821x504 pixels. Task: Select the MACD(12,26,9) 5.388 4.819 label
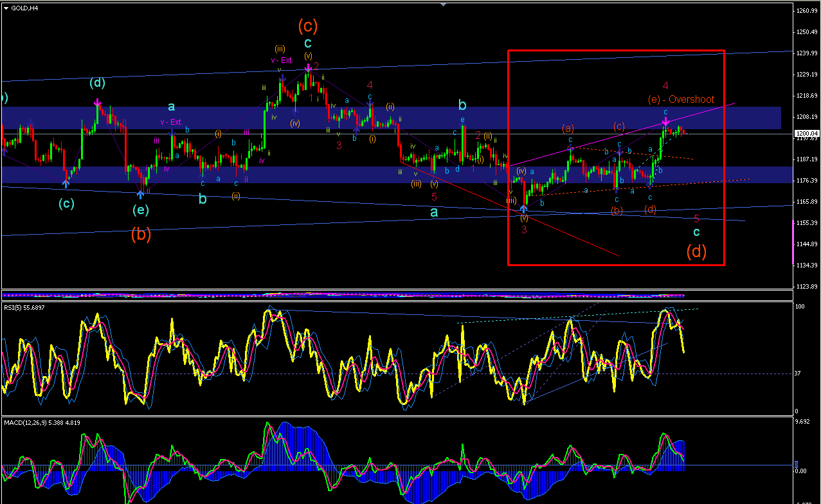42,422
